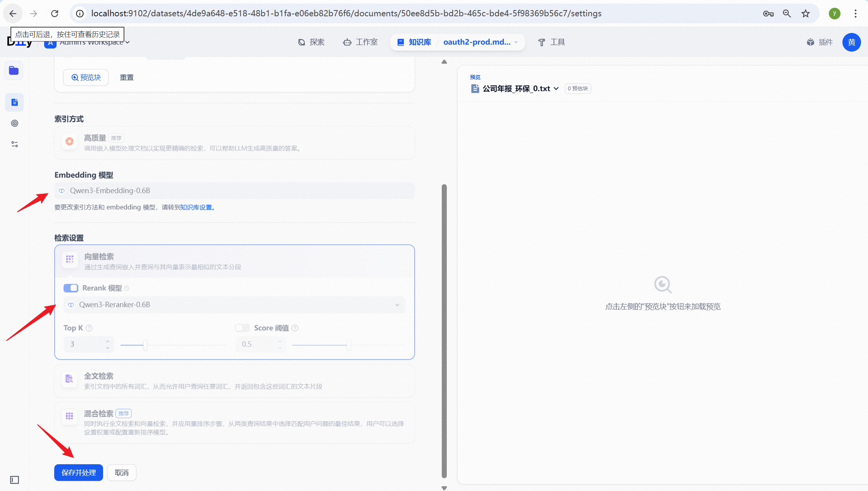Go to the 探索 navigation tab
The width and height of the screenshot is (868, 491).
tap(311, 42)
